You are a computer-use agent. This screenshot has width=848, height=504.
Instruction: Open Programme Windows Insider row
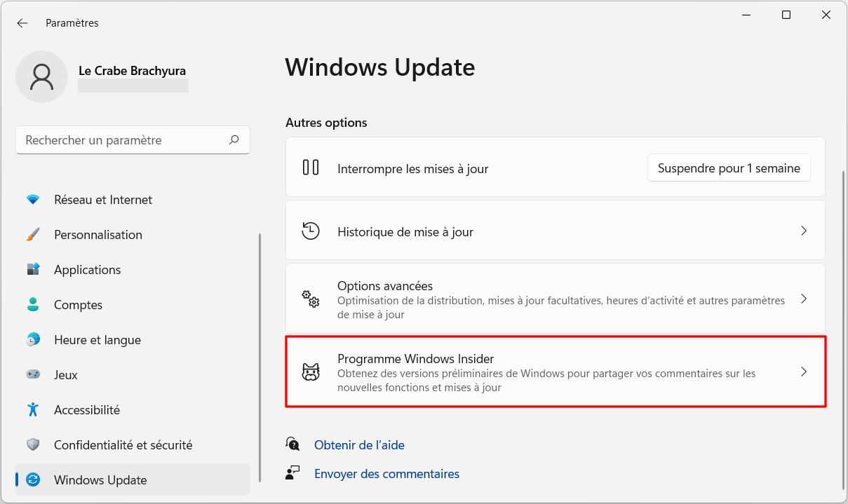pos(556,372)
